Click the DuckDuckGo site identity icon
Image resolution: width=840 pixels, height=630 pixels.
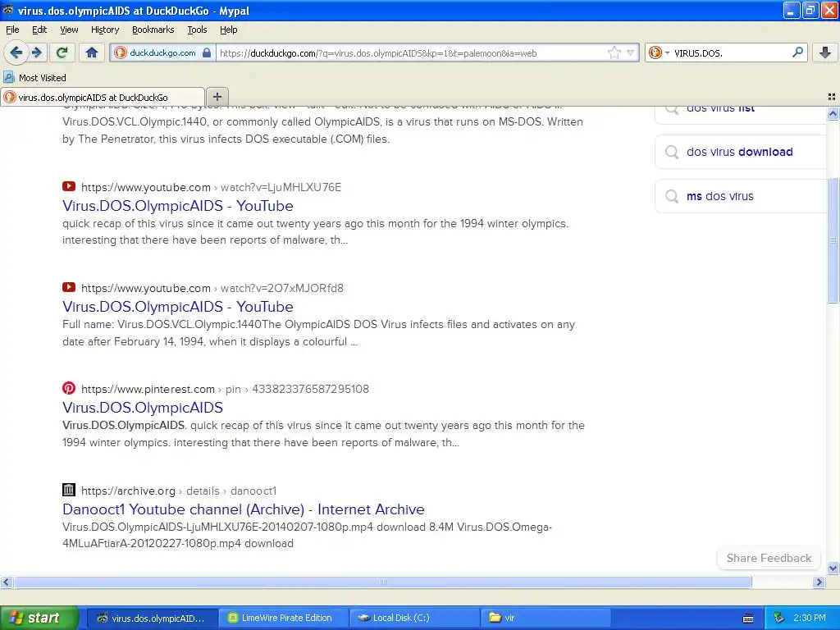pos(121,52)
